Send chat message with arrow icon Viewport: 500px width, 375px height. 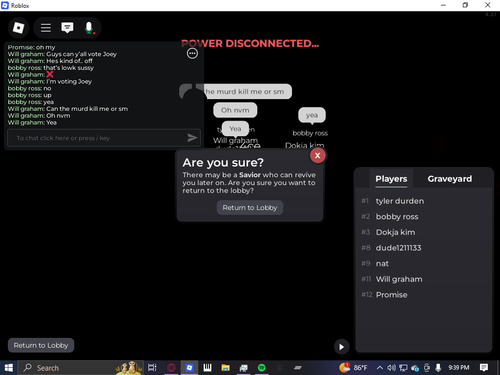[x=192, y=138]
